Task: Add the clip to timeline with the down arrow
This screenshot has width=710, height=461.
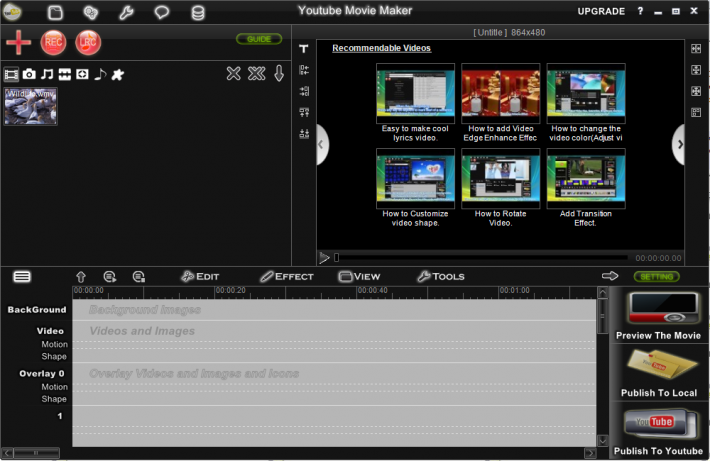Action: tap(279, 73)
